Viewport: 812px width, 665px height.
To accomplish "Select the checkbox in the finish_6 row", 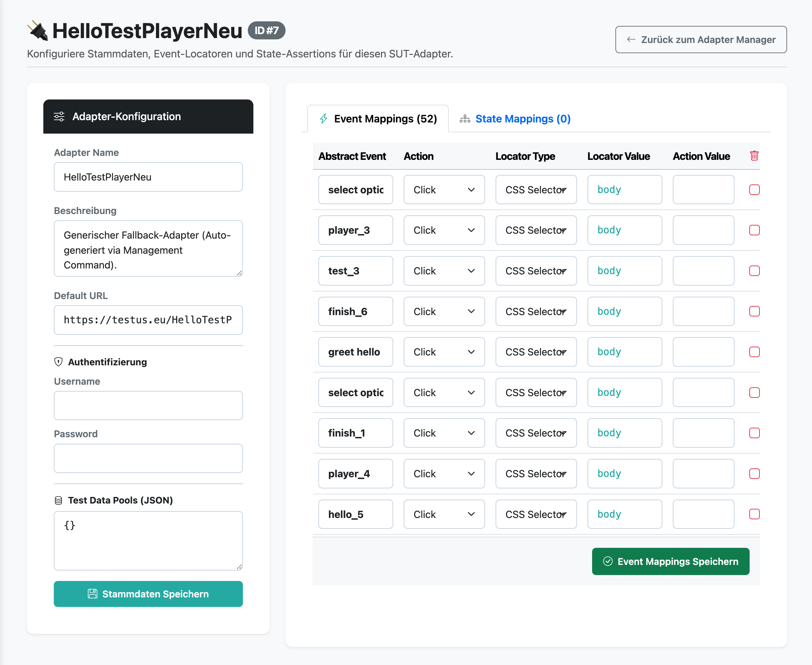I will pos(754,311).
